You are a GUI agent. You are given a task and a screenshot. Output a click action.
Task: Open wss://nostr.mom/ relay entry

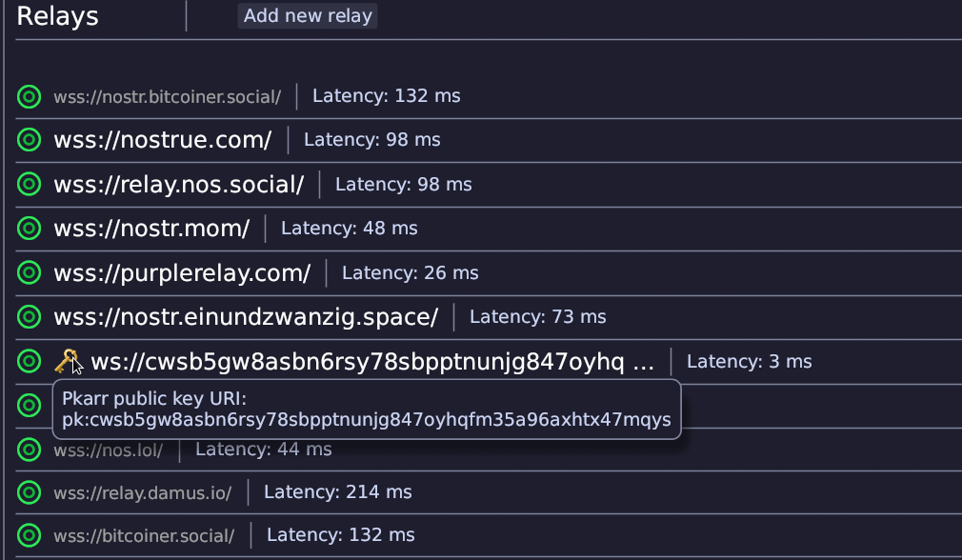tap(151, 229)
